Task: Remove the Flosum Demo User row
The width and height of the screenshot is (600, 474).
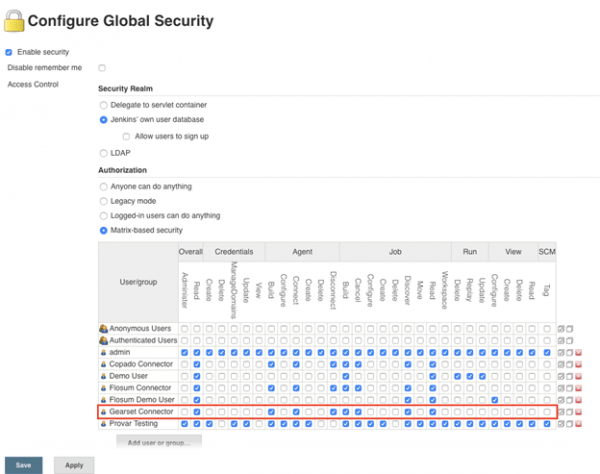Action: pos(578,400)
